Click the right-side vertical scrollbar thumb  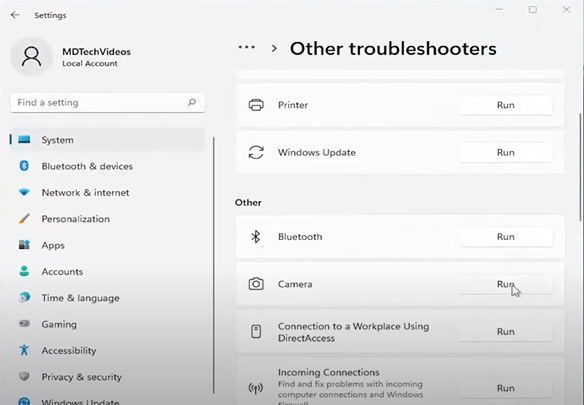tap(581, 167)
